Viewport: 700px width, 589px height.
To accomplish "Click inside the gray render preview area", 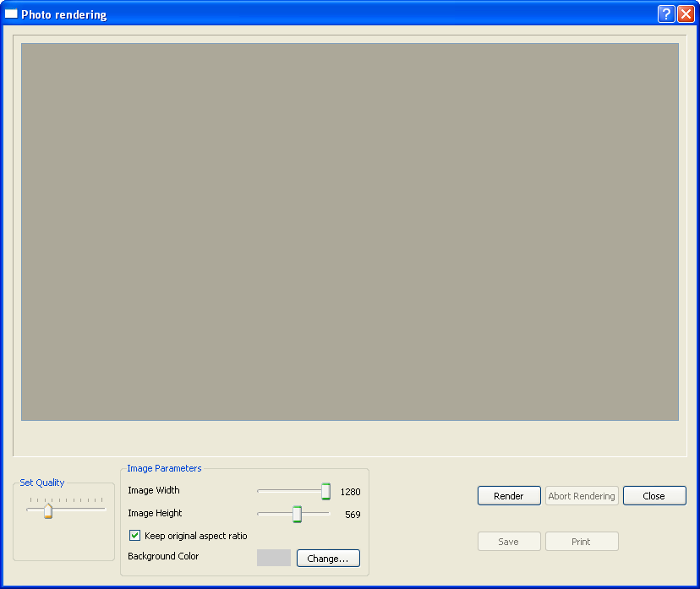I will pyautogui.click(x=349, y=232).
